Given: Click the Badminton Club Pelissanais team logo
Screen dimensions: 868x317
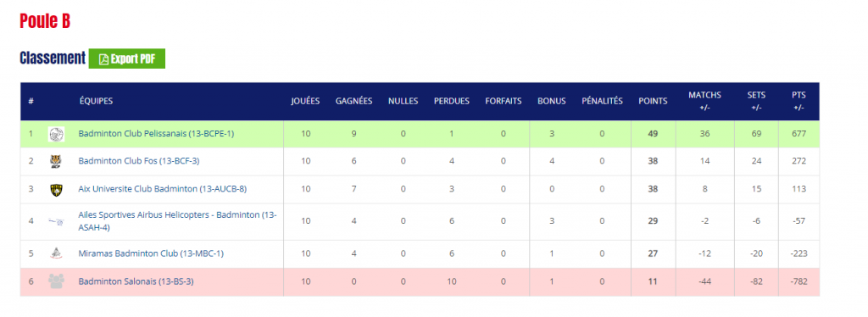Looking at the screenshot, I should 56,134.
